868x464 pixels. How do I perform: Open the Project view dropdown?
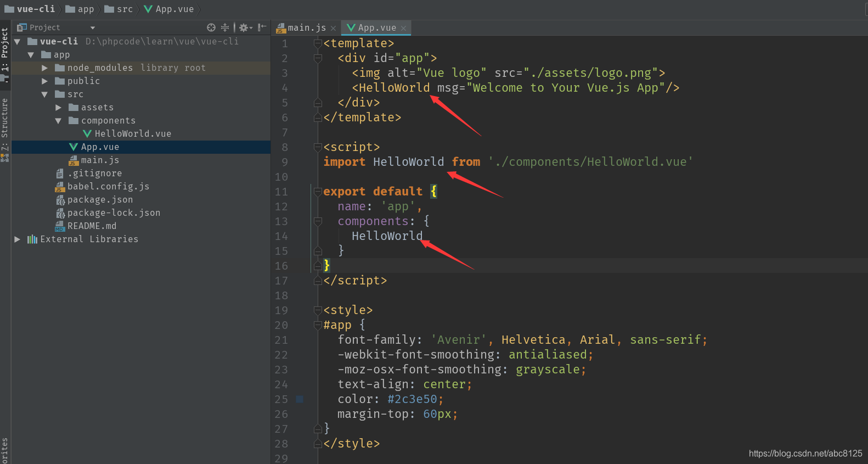coord(93,27)
